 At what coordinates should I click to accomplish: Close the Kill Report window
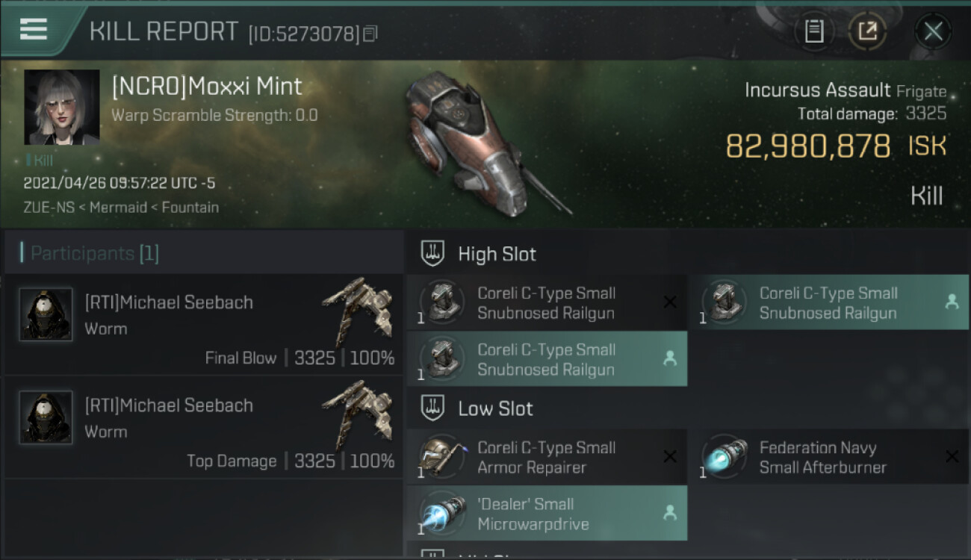pos(932,31)
